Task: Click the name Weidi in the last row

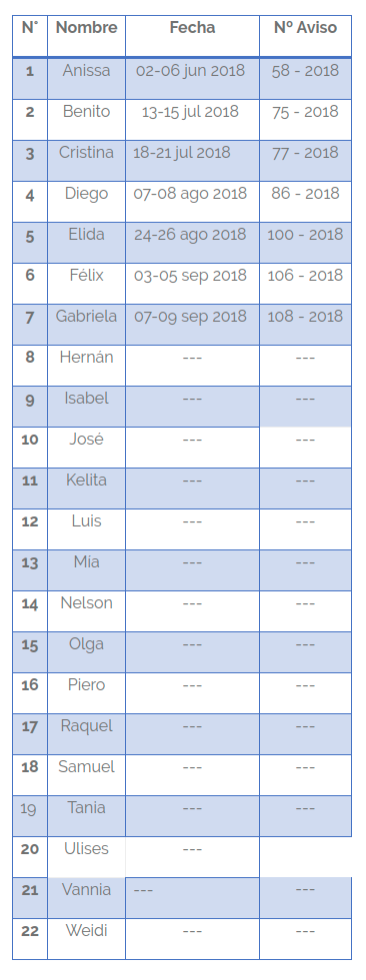Action: 86,931
